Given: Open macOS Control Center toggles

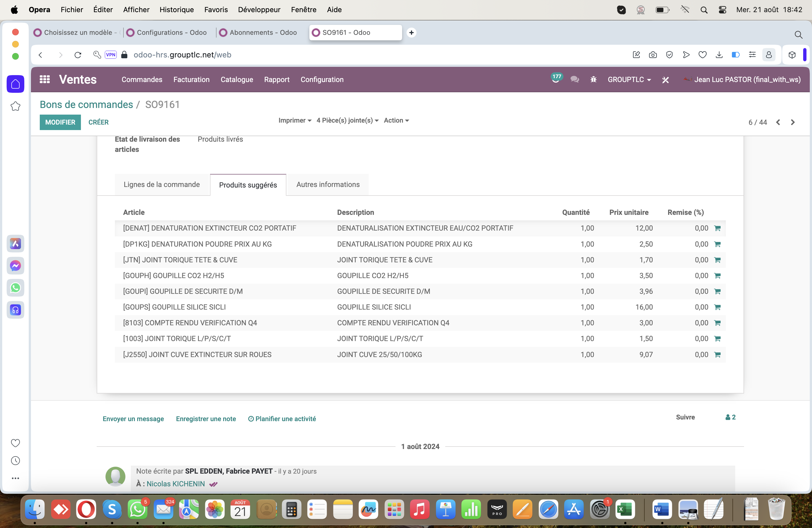Looking at the screenshot, I should [x=722, y=10].
